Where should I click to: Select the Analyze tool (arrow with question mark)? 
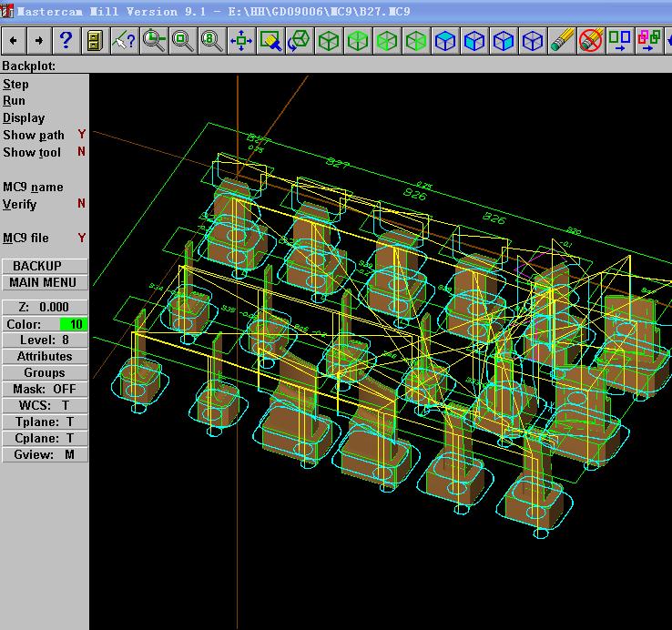point(124,40)
